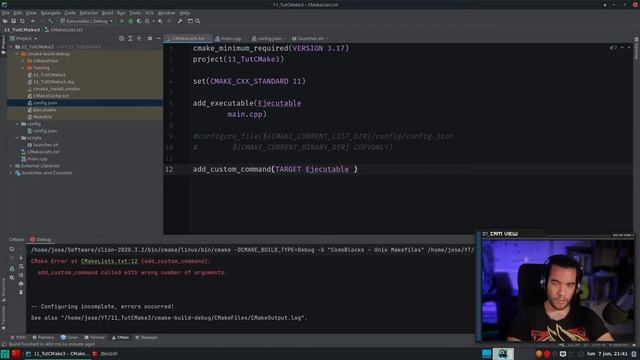Viewport: 640px width, 360px height.
Task: Collapse the scripts folder
Action: point(17,138)
